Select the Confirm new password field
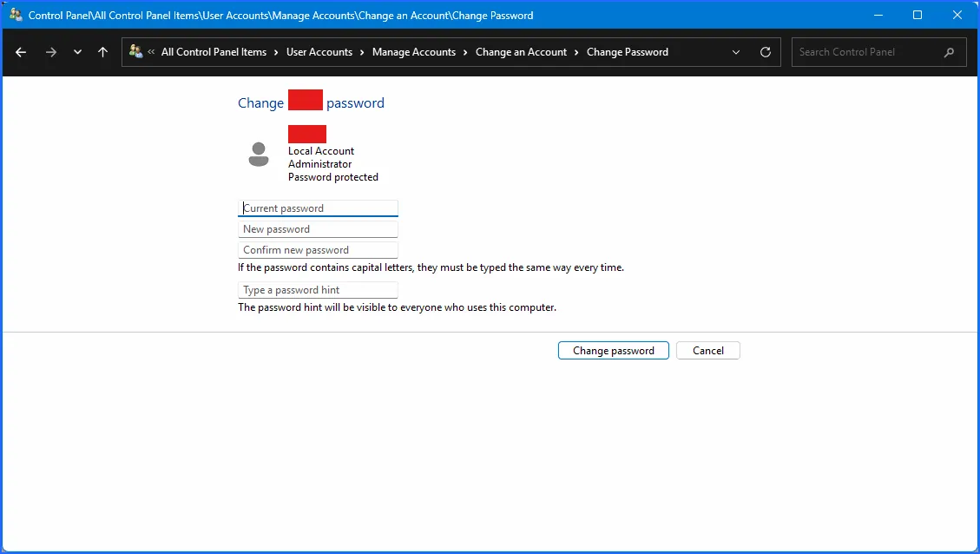Screen dimensions: 980x554 [x=318, y=250]
